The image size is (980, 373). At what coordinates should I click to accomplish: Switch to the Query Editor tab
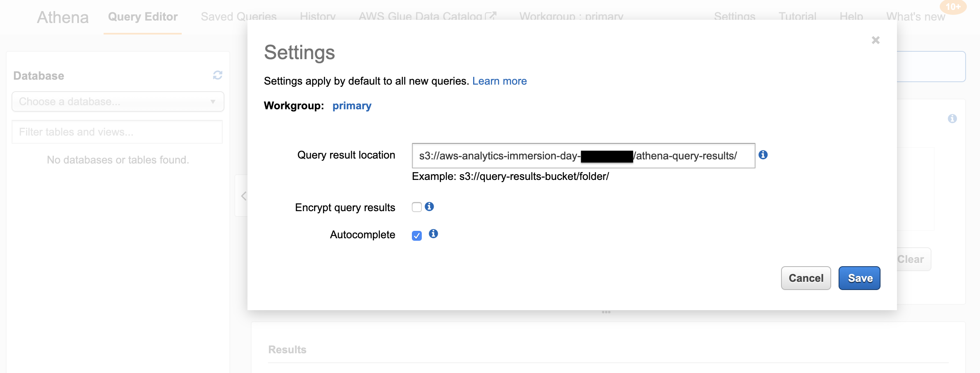(143, 17)
